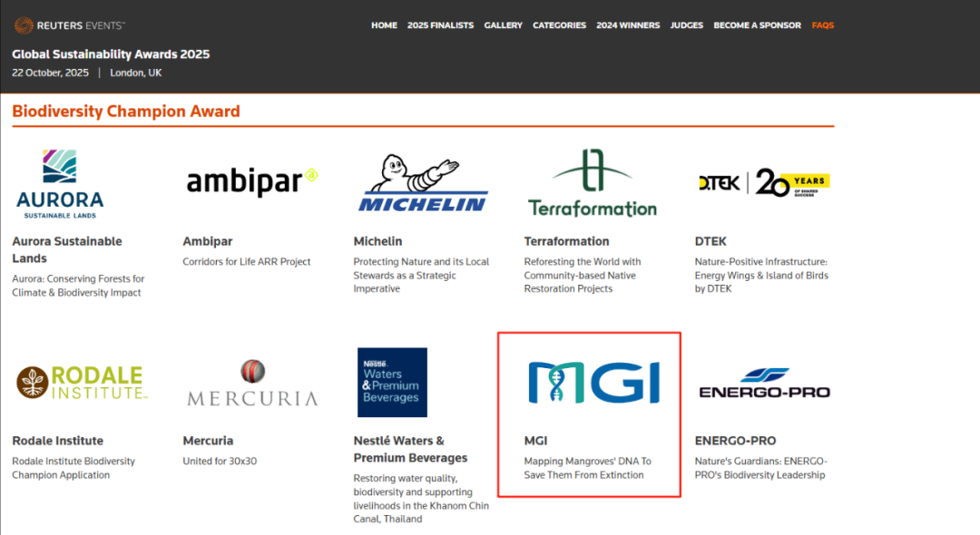Click the '22 October, 2025' date text

(x=50, y=73)
